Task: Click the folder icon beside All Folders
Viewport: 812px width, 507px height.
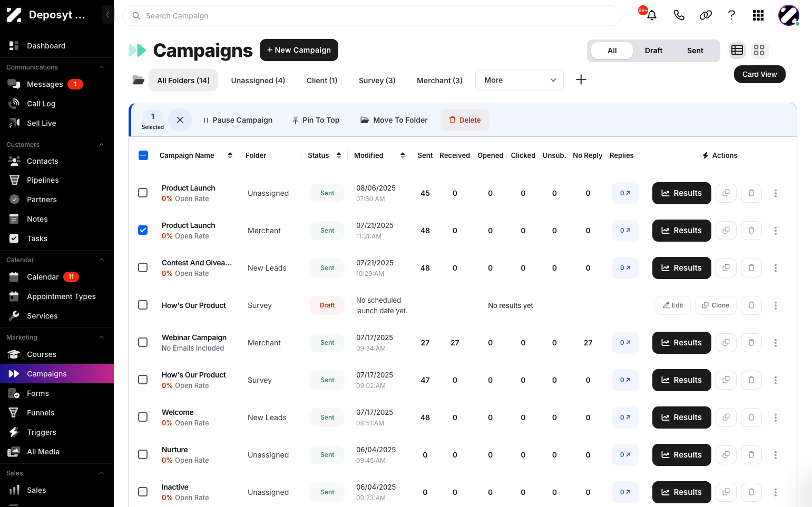Action: [138, 80]
